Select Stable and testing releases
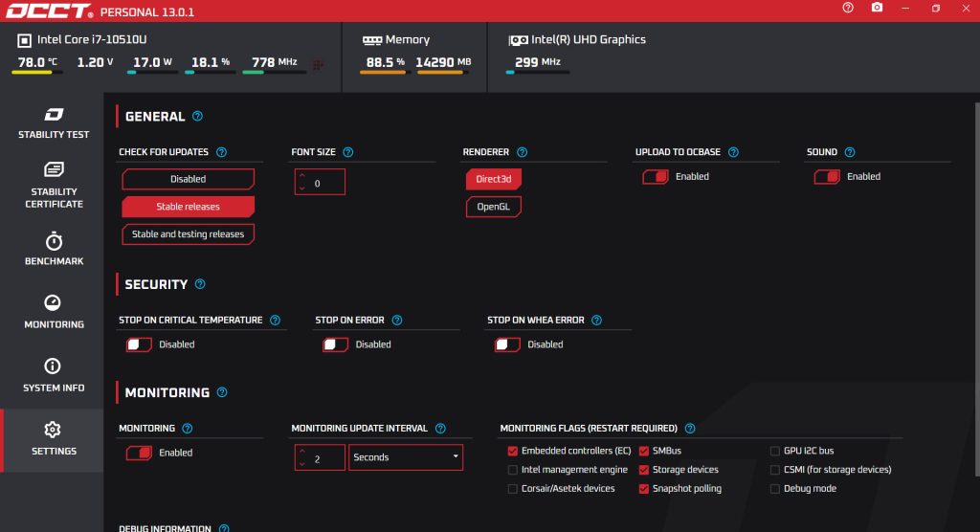The width and height of the screenshot is (980, 532). point(189,233)
